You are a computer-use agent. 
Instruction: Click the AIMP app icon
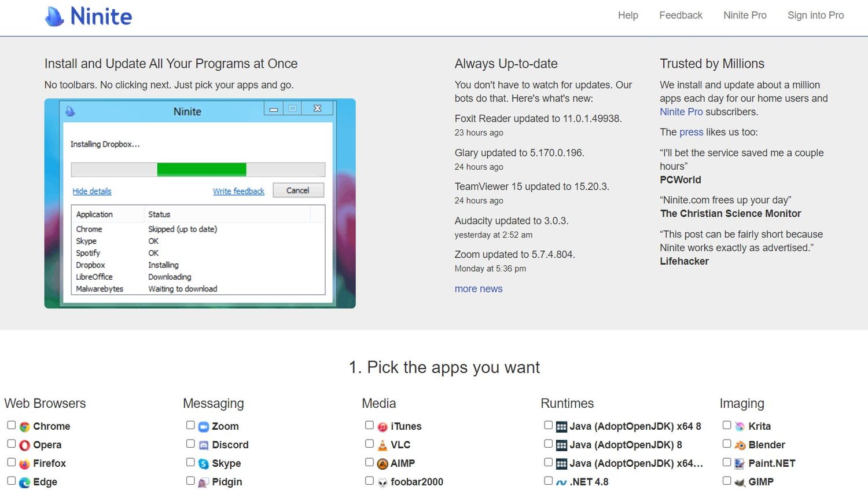point(382,464)
